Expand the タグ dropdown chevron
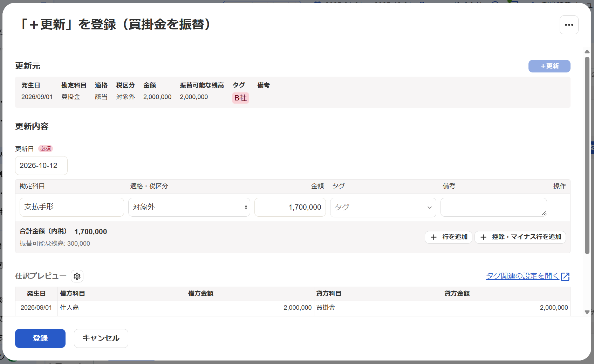Screen dimensions: 594x364 tap(429, 208)
